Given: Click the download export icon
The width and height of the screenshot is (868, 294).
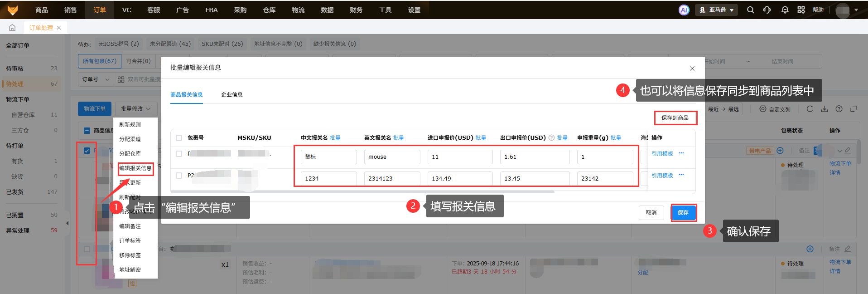Looking at the screenshot, I should tap(825, 109).
